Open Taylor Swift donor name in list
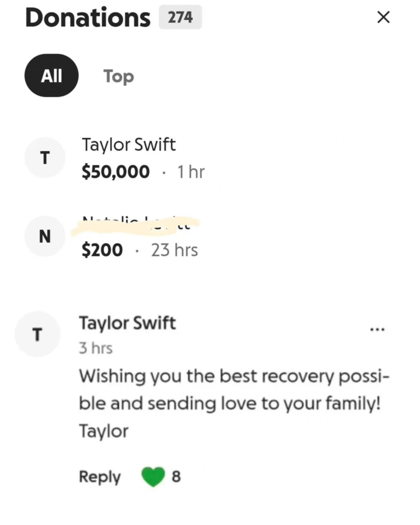The image size is (420, 525). (129, 145)
